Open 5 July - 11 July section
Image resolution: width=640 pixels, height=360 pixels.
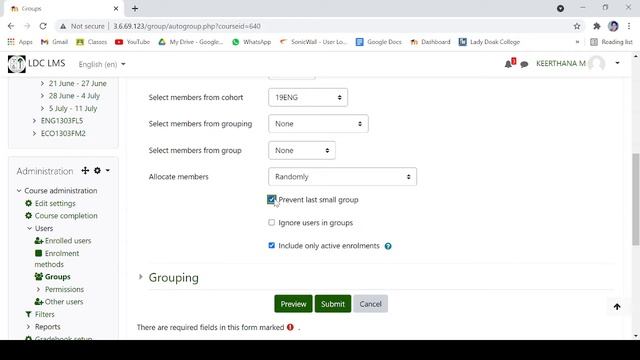(x=73, y=109)
